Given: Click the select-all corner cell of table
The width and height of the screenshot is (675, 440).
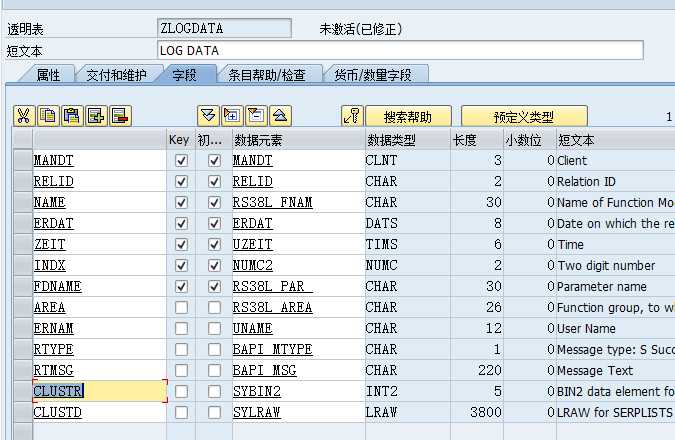Looking at the screenshot, I should pos(23,140).
